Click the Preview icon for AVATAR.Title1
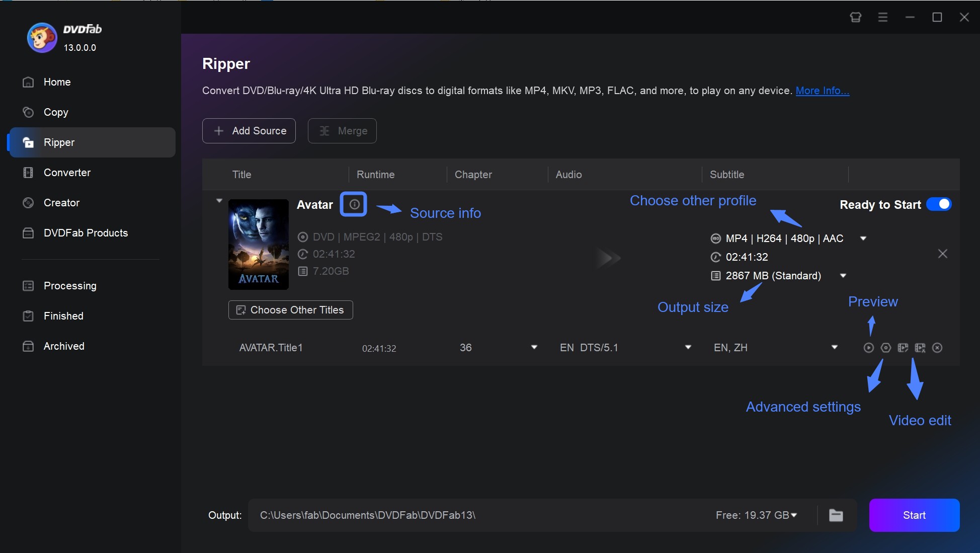The width and height of the screenshot is (980, 553). pos(868,348)
